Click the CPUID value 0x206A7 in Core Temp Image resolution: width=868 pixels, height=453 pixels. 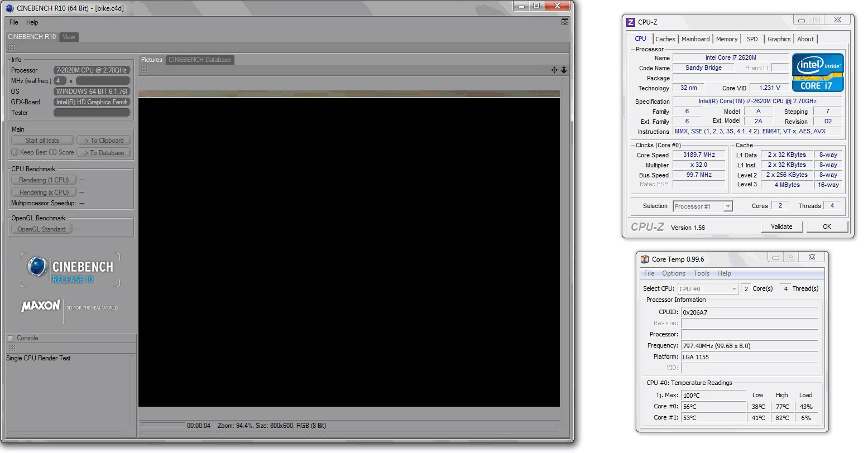coord(749,312)
